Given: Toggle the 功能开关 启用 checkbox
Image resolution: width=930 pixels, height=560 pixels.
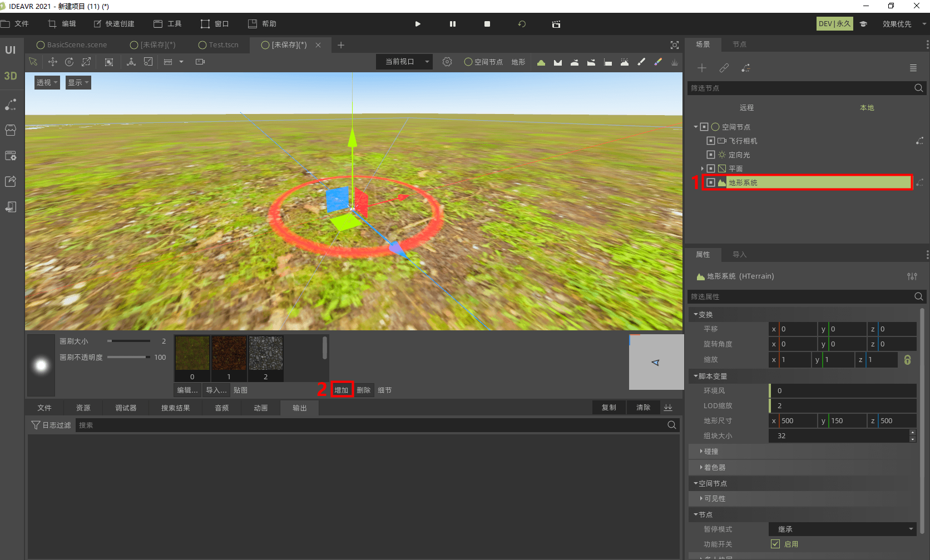Looking at the screenshot, I should click(775, 544).
